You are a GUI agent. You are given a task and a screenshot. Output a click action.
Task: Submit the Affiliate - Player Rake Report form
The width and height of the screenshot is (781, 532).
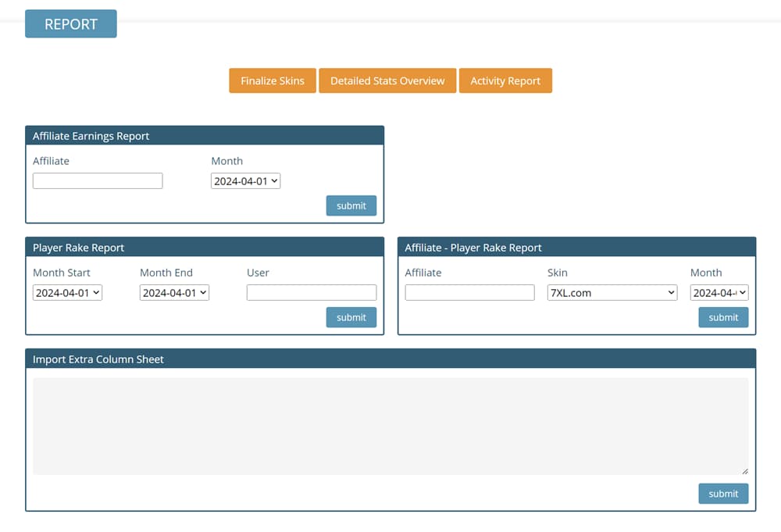coord(723,317)
